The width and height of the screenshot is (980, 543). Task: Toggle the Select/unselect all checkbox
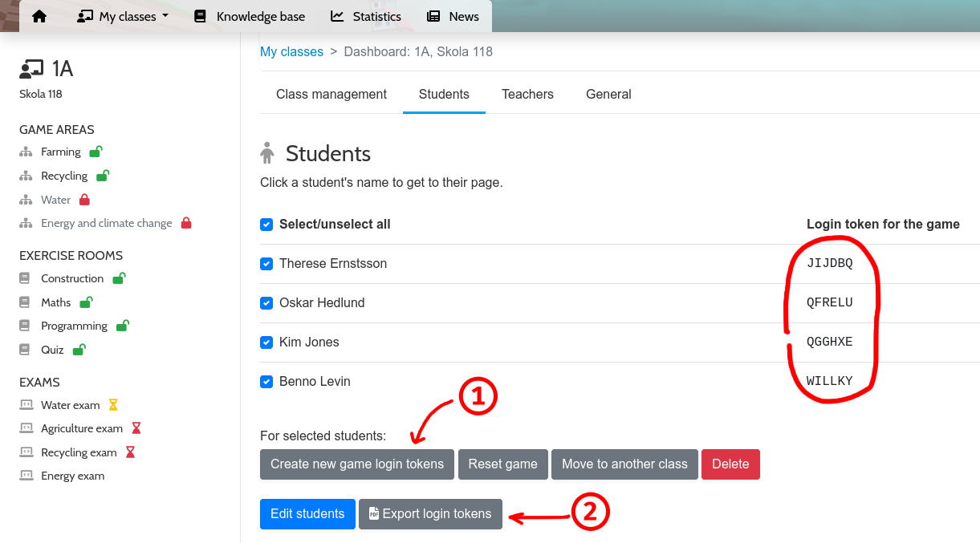click(266, 225)
